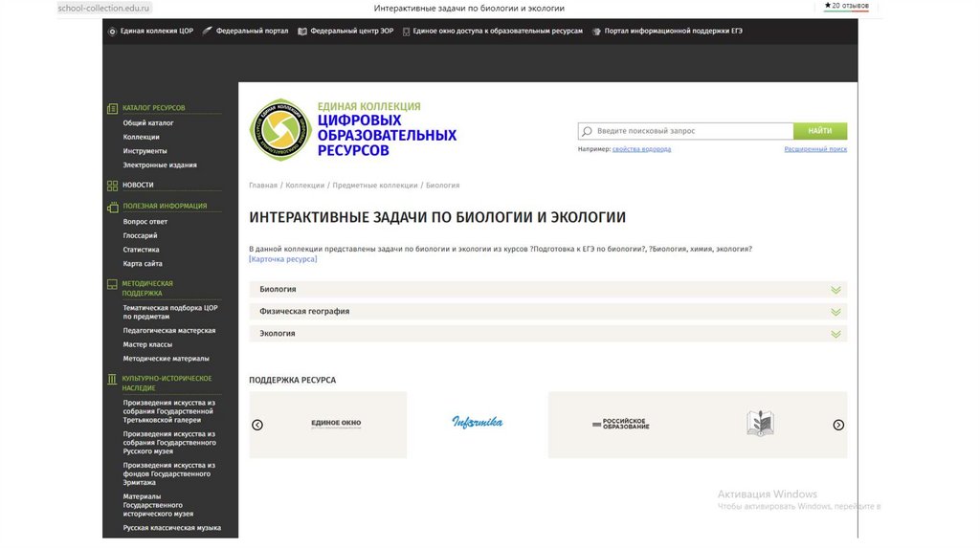Click the Портал поддержки ЕГЭ icon

pos(597,32)
